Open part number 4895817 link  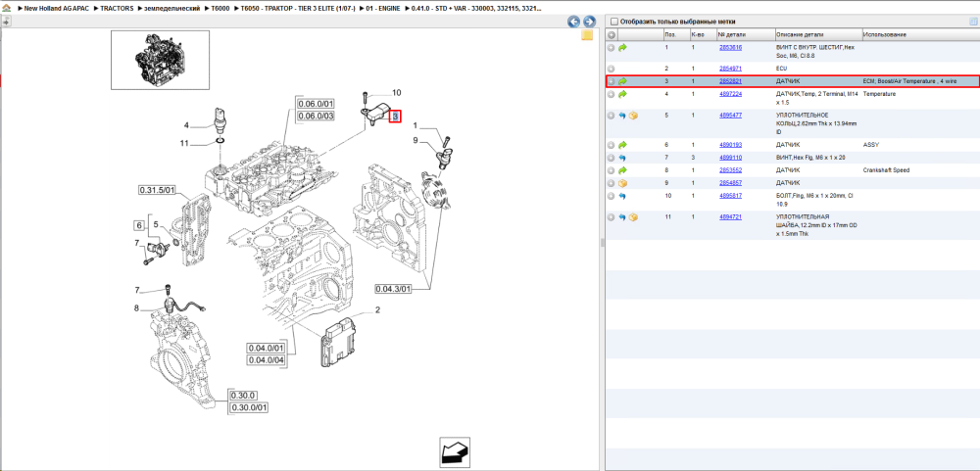click(x=731, y=196)
